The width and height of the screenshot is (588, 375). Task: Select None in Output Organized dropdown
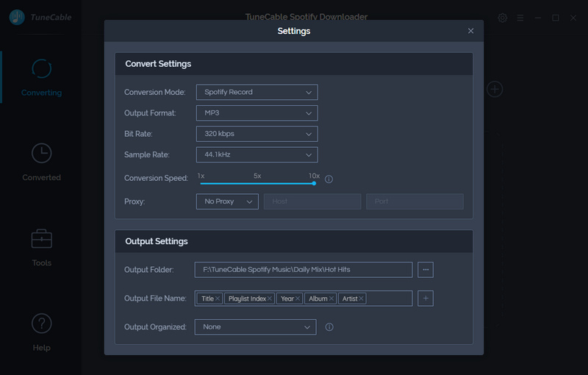click(255, 327)
